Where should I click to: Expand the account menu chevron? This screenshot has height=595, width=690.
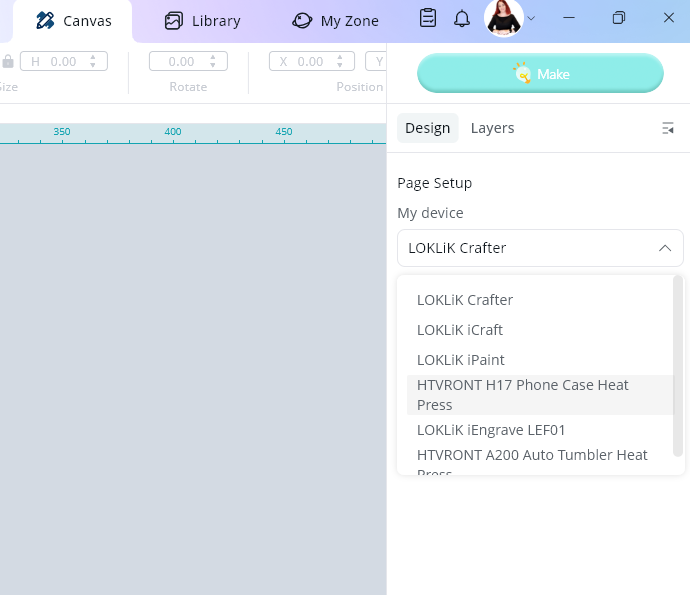[x=531, y=18]
